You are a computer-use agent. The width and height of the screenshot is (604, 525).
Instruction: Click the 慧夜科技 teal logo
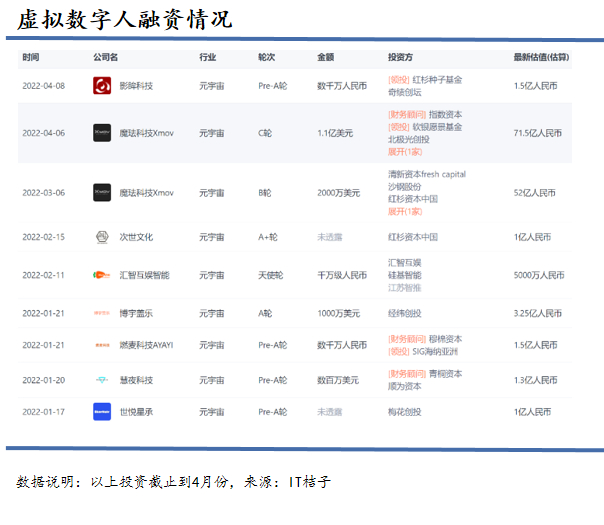click(102, 380)
